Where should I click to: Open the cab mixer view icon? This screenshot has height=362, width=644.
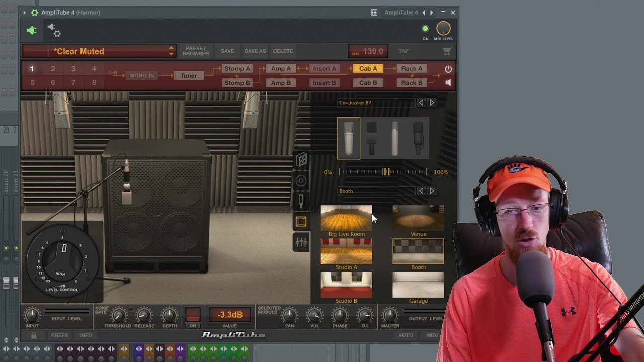[x=301, y=243]
